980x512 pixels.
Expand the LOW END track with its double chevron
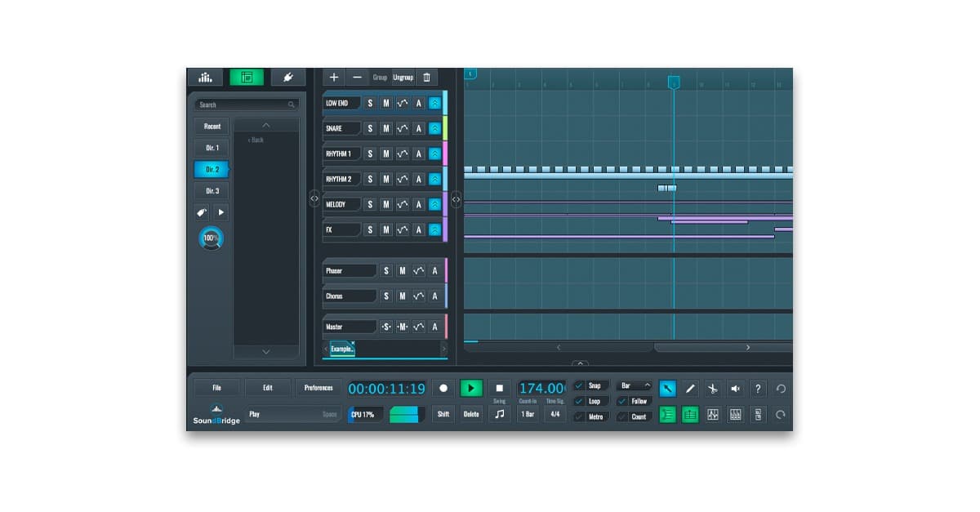[434, 102]
